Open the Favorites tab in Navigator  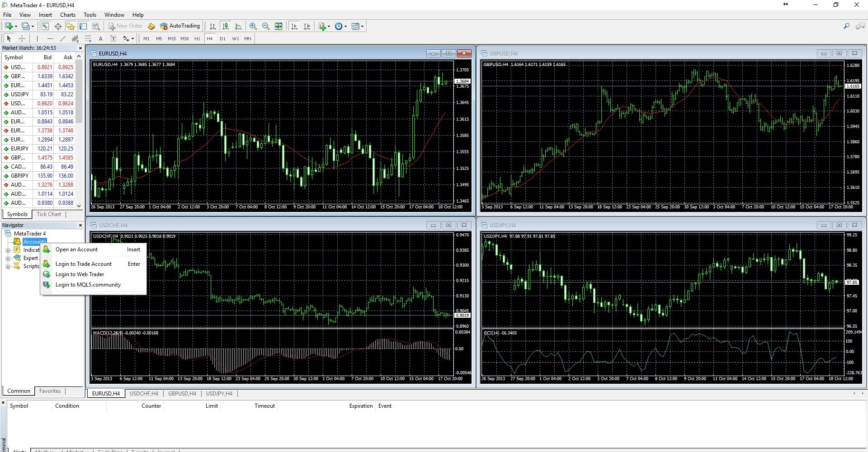coord(50,391)
